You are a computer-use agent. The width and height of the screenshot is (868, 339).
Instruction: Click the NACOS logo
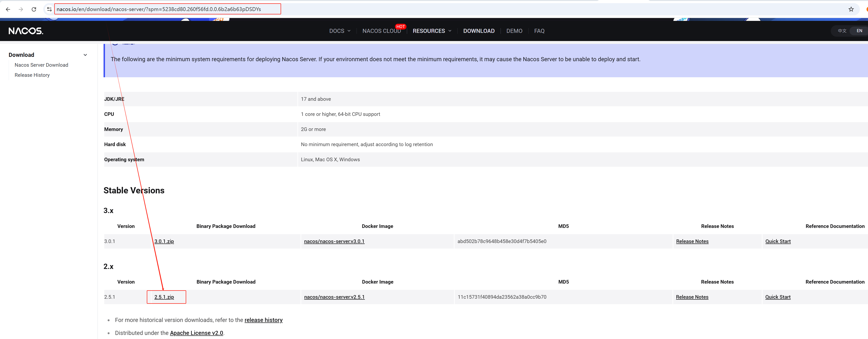tap(26, 31)
